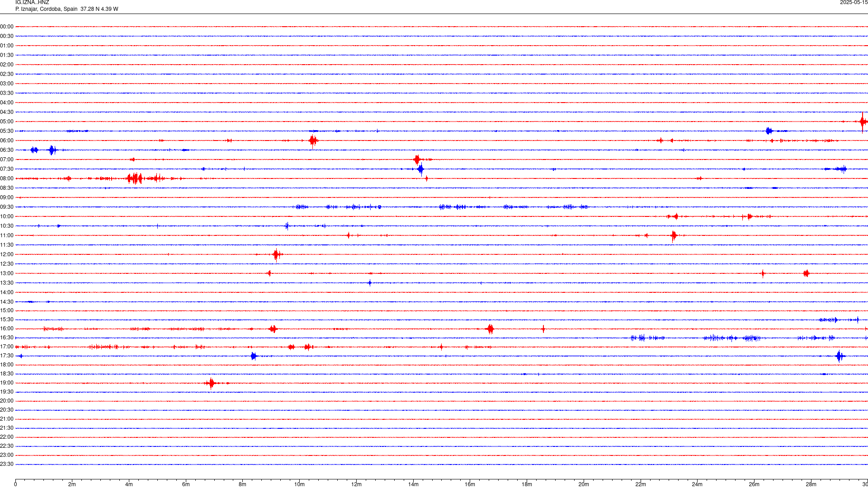
Task: Click the 17:30 trace time label
Action: point(7,356)
